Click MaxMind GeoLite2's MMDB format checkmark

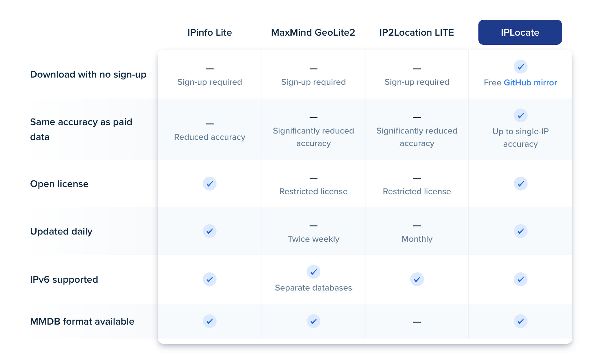click(314, 321)
